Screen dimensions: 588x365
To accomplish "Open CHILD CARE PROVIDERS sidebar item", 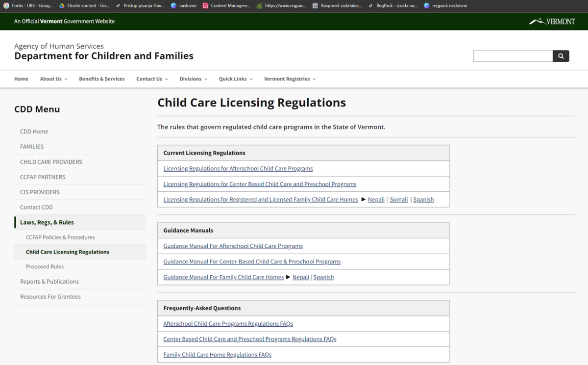I will point(51,162).
